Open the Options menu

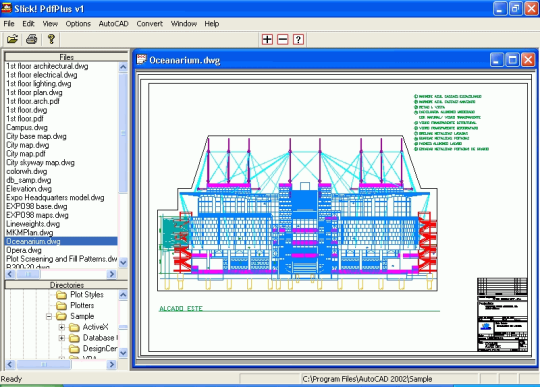point(78,24)
